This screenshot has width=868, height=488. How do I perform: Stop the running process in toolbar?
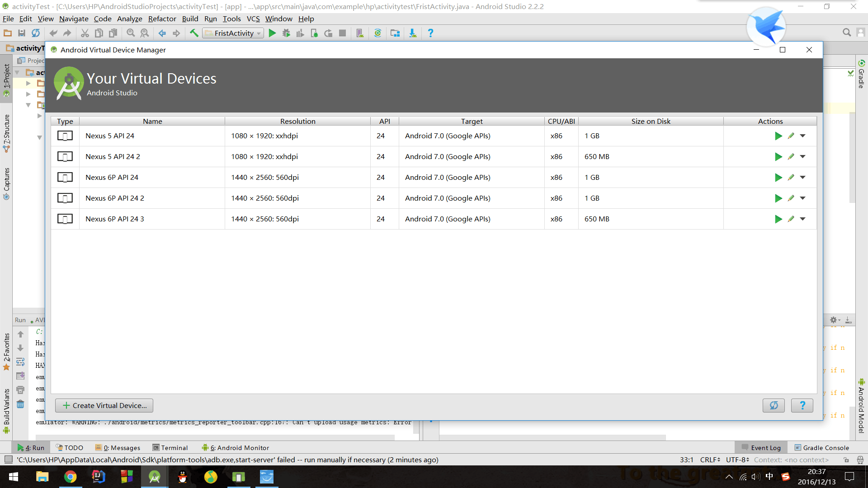pos(343,33)
